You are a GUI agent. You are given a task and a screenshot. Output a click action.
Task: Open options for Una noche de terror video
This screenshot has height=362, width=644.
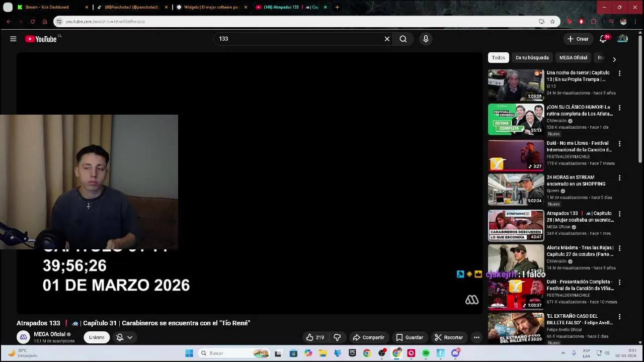(x=619, y=73)
